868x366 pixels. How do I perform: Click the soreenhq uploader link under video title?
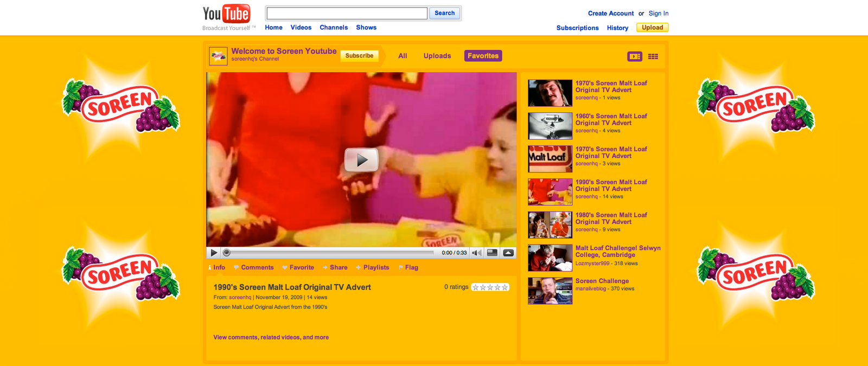tap(240, 297)
